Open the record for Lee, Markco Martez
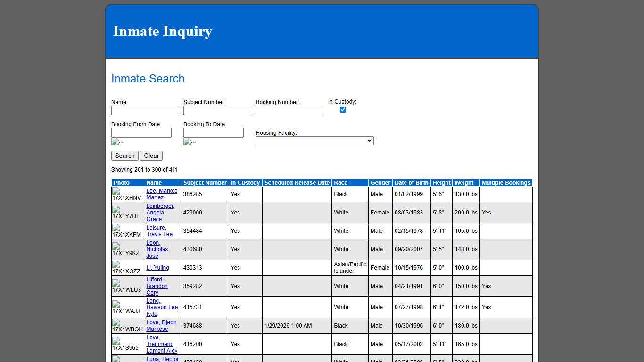Screen dimensions: 644x362 point(162,194)
